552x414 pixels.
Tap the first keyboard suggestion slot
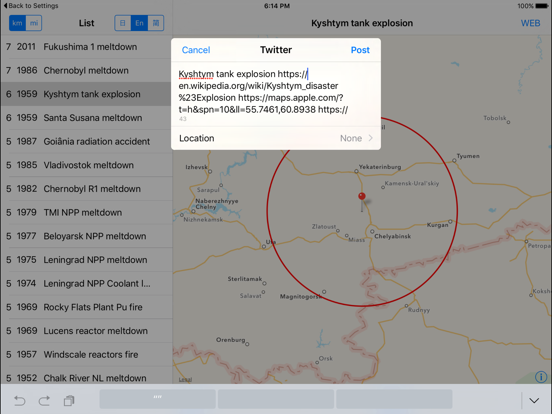158,399
